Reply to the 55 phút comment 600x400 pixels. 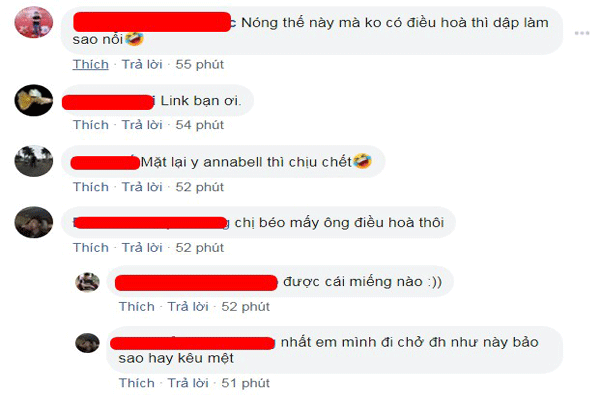tap(142, 64)
